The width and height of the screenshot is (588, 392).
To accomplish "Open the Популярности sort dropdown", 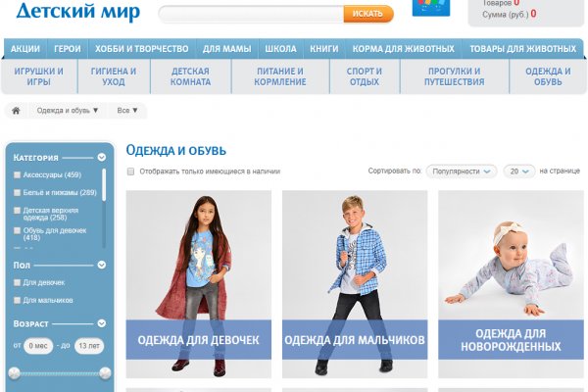I will coord(462,171).
